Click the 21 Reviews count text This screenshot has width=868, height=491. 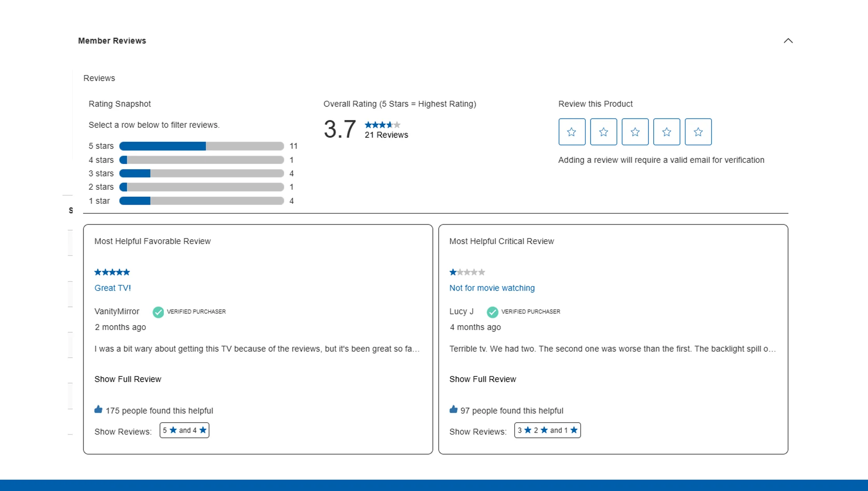(x=386, y=135)
